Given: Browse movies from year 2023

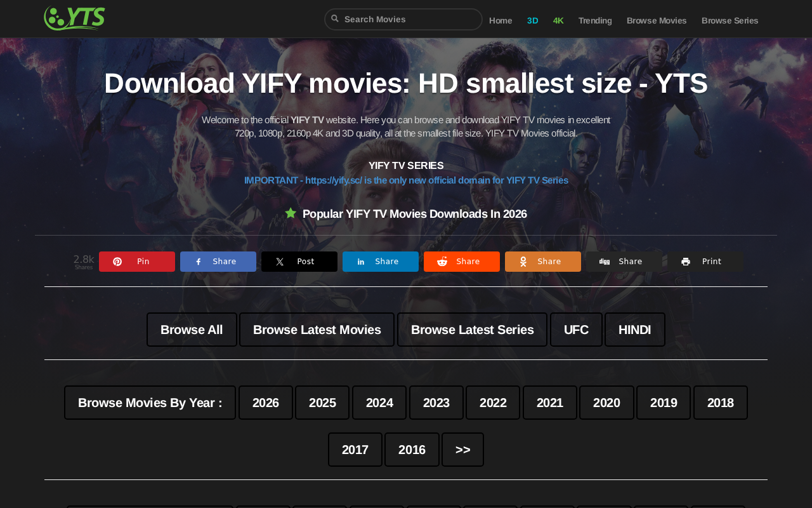Looking at the screenshot, I should pyautogui.click(x=436, y=403).
